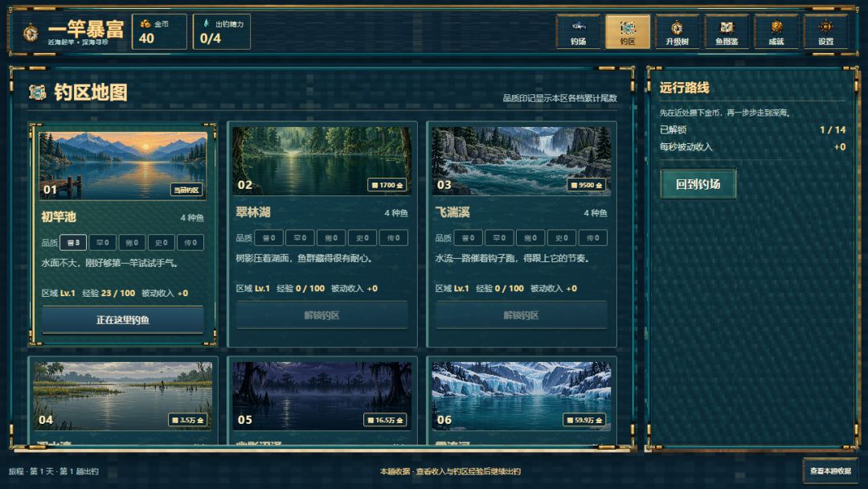The image size is (868, 489).
Task: Click the compass logo beside 一竿暴富
Action: pos(31,33)
